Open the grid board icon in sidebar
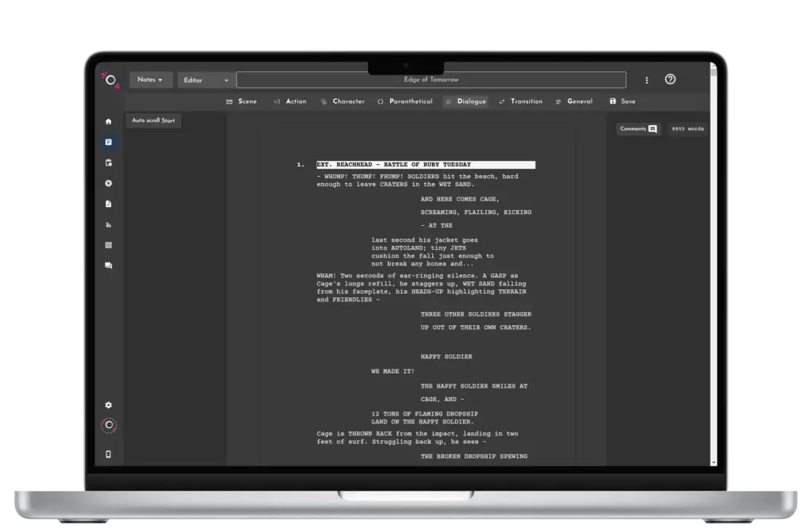 (x=108, y=245)
